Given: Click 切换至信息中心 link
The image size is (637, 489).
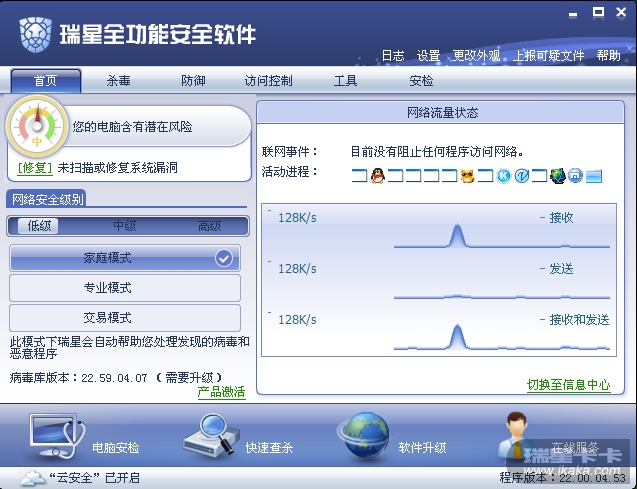Looking at the screenshot, I should click(x=568, y=385).
